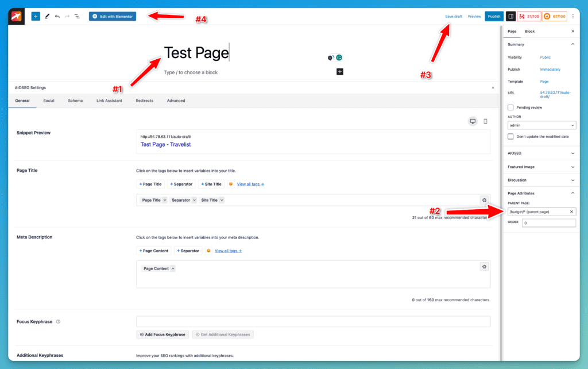
Task: Click the Focus Keyphrase input field
Action: (313, 321)
